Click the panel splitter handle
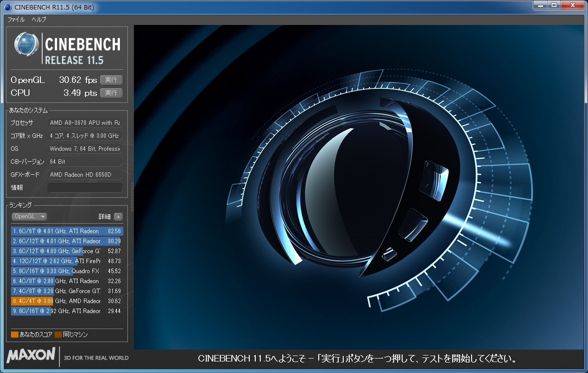This screenshot has height=373, width=588. 131,196
